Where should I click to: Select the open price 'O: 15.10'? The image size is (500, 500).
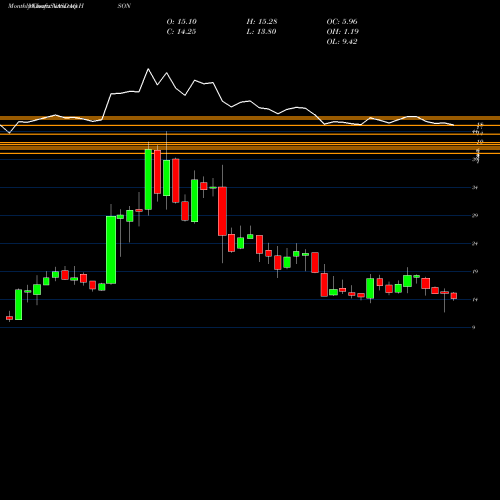click(x=182, y=22)
